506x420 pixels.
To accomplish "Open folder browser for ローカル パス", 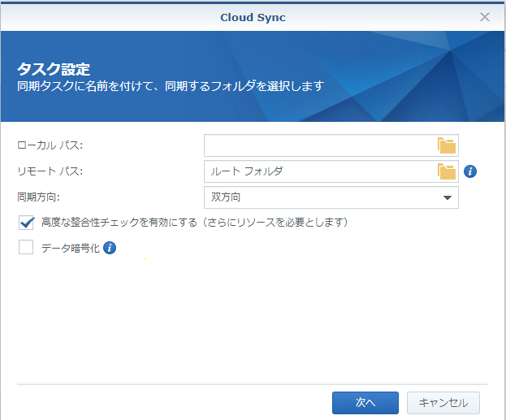I will click(447, 145).
